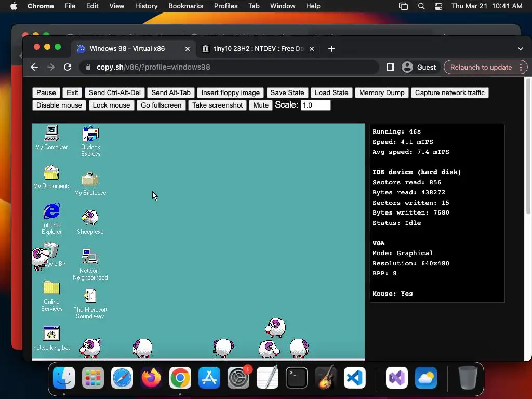Open Launchpad in the Dock
The image size is (532, 399).
[x=93, y=378]
